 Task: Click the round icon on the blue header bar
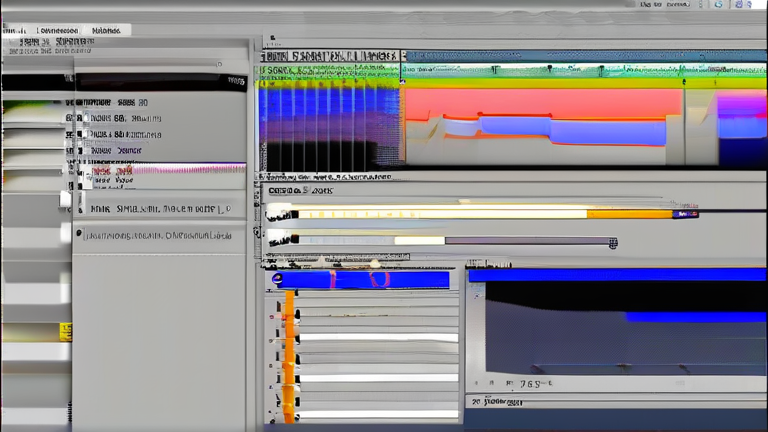[277, 279]
